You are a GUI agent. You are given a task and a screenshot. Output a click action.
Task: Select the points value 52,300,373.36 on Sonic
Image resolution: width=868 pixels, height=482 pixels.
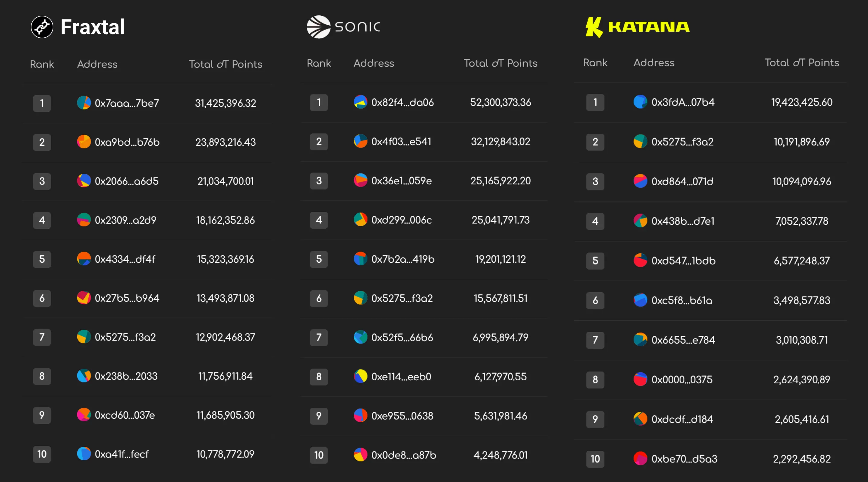500,103
